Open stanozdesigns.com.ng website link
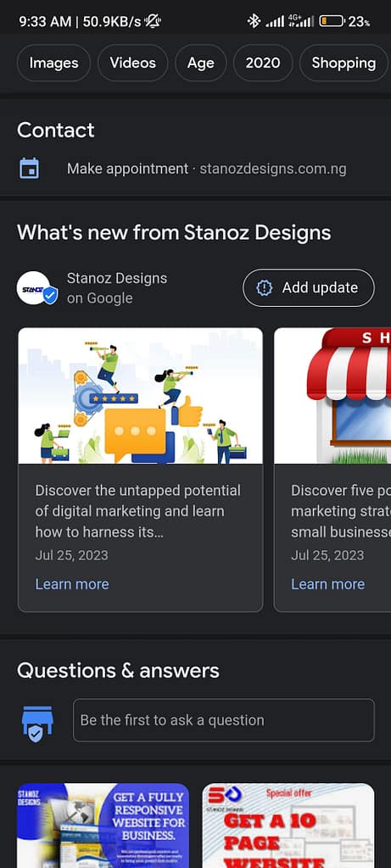This screenshot has width=391, height=868. pyautogui.click(x=273, y=169)
